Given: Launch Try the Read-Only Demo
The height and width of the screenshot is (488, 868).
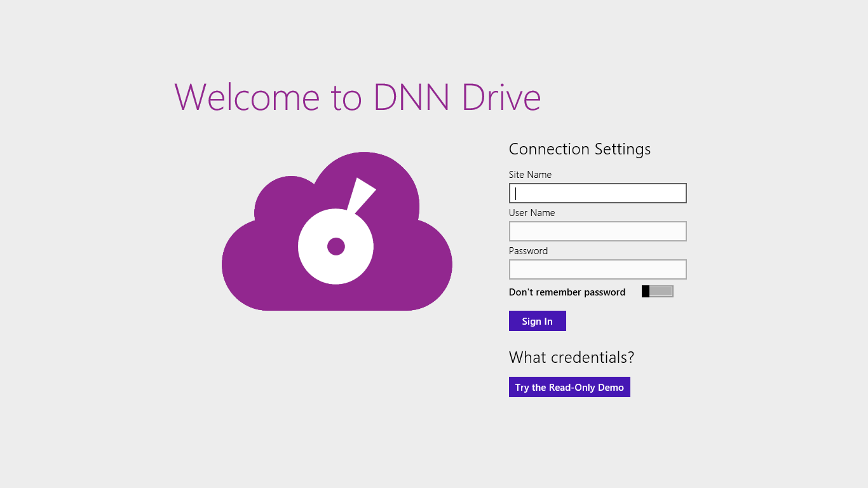Looking at the screenshot, I should [x=569, y=387].
